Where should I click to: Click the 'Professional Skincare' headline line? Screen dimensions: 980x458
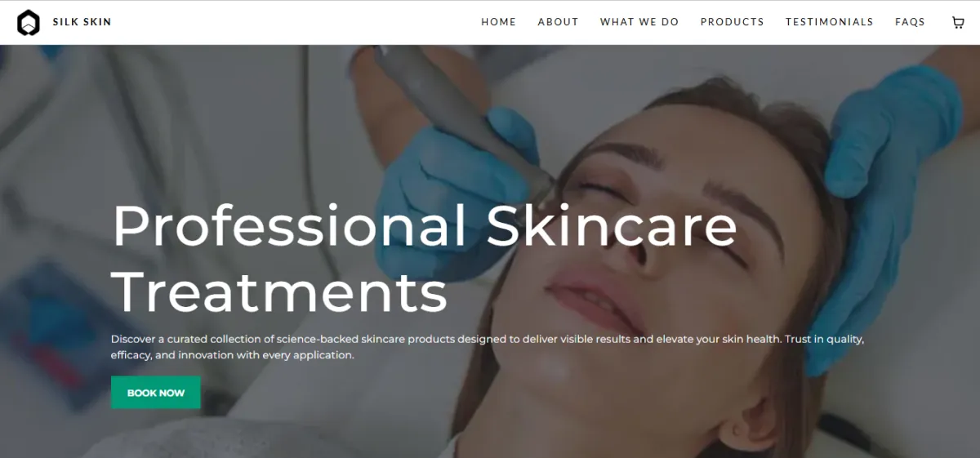tap(425, 225)
